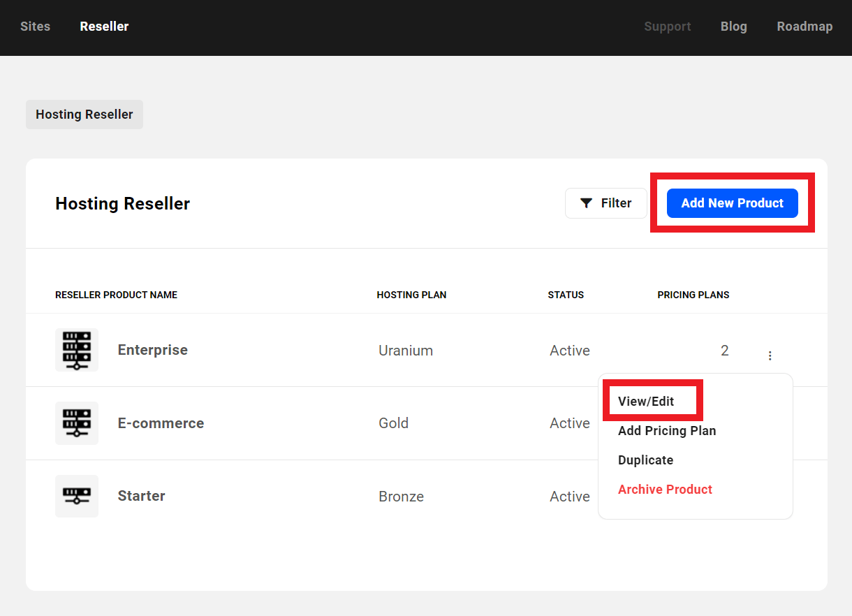Open the Filter button
The image size is (852, 616).
tap(606, 203)
